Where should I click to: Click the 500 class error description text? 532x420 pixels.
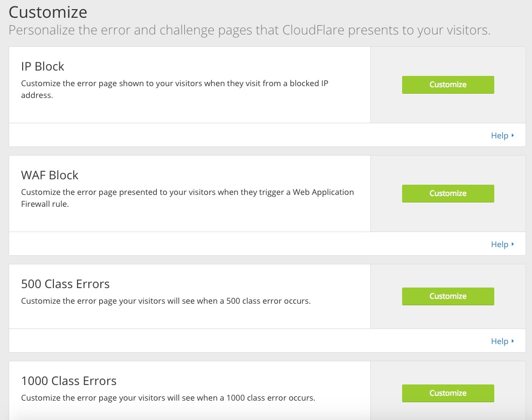165,301
